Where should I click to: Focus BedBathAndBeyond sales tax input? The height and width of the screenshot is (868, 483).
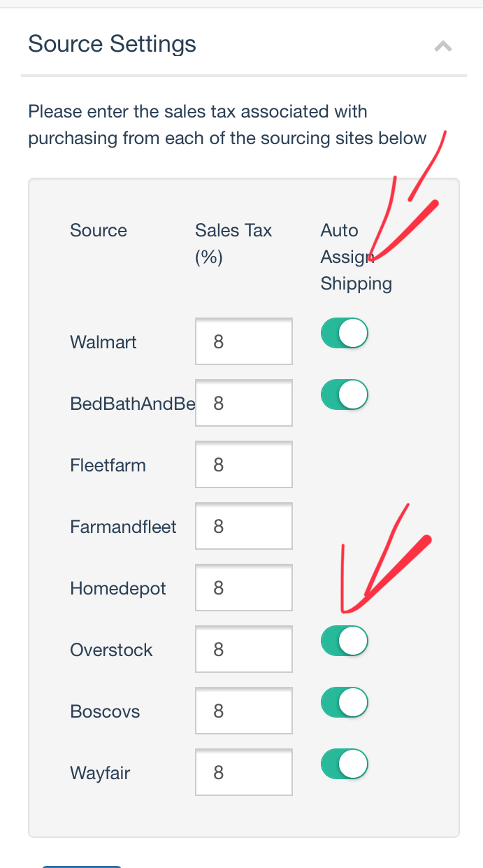click(x=244, y=403)
